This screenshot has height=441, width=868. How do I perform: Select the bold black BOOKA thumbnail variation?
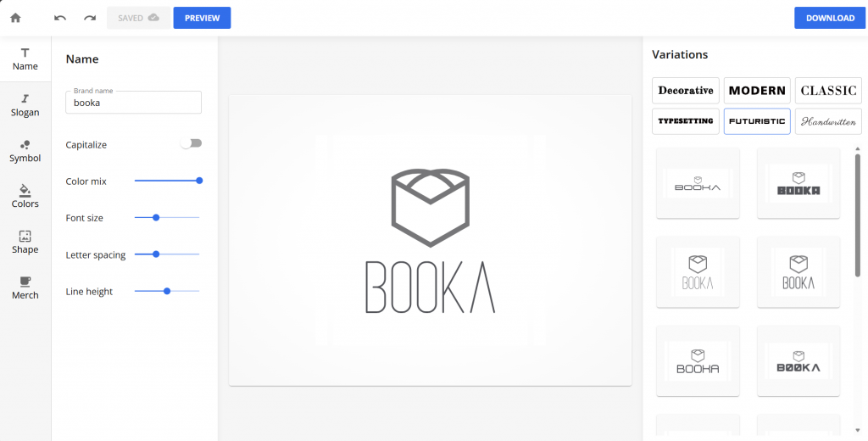click(798, 183)
